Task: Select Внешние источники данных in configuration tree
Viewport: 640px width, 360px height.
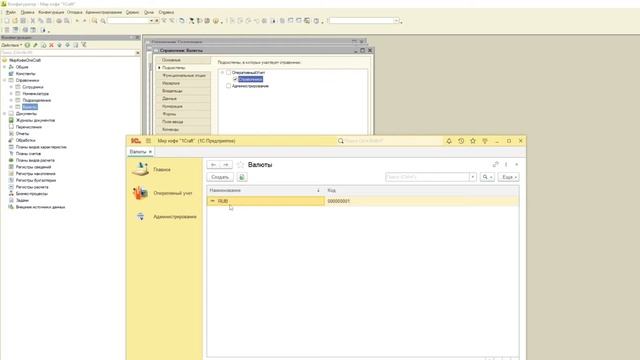Action: 40,207
